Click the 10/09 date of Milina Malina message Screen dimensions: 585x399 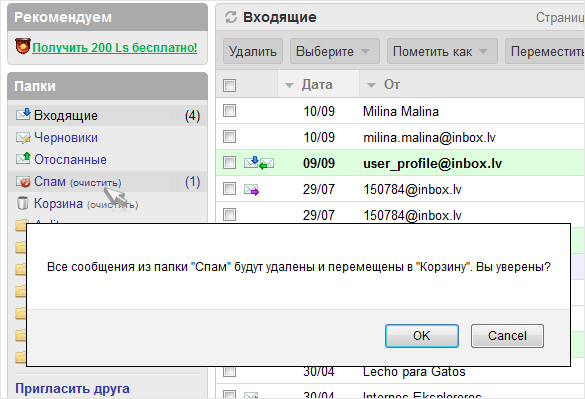pos(319,111)
